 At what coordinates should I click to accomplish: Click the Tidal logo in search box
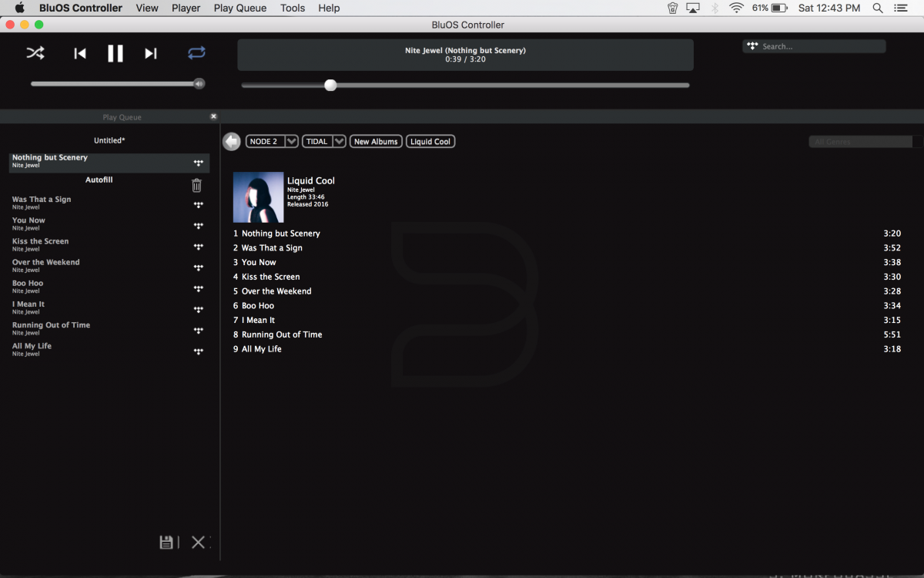point(752,46)
